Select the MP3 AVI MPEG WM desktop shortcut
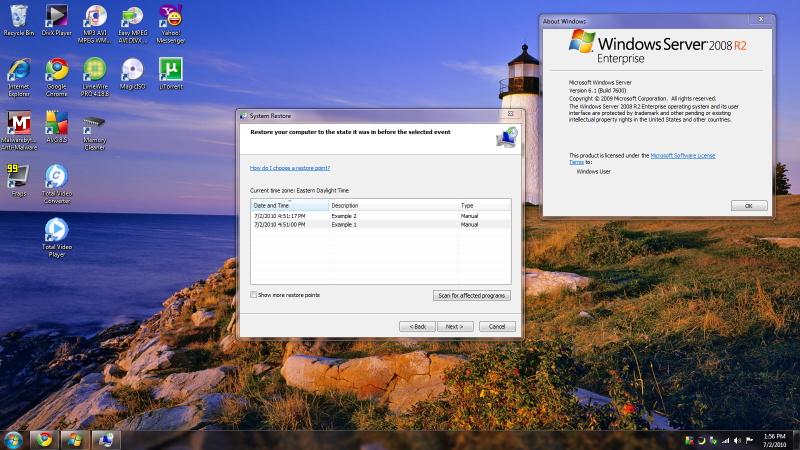The height and width of the screenshot is (450, 800). pos(95,24)
